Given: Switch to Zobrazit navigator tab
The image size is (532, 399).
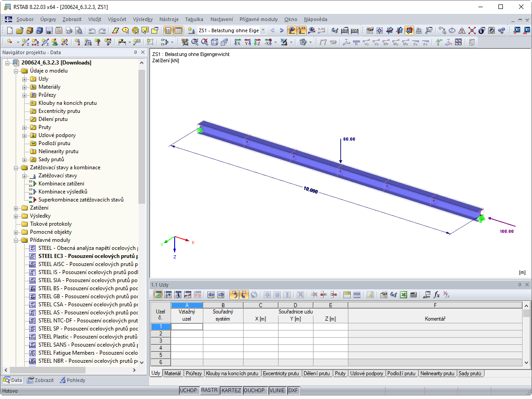Looking at the screenshot, I should coord(41,380).
